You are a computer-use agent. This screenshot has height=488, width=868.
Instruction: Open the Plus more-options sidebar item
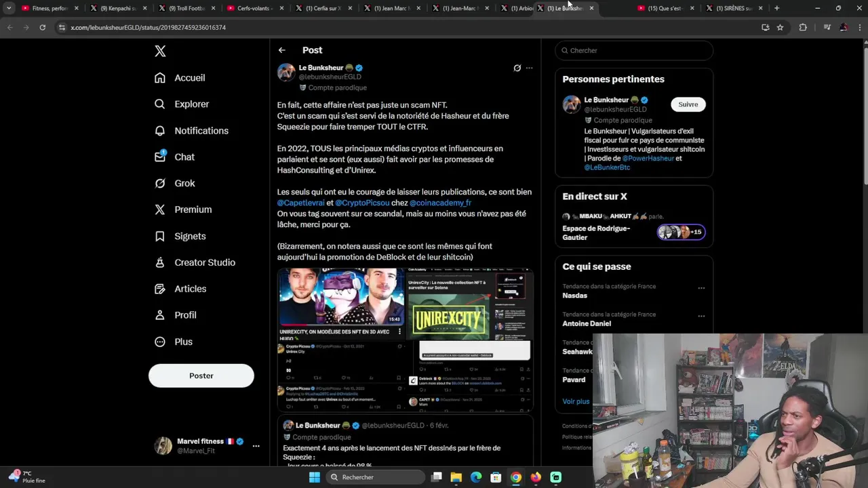[174, 342]
